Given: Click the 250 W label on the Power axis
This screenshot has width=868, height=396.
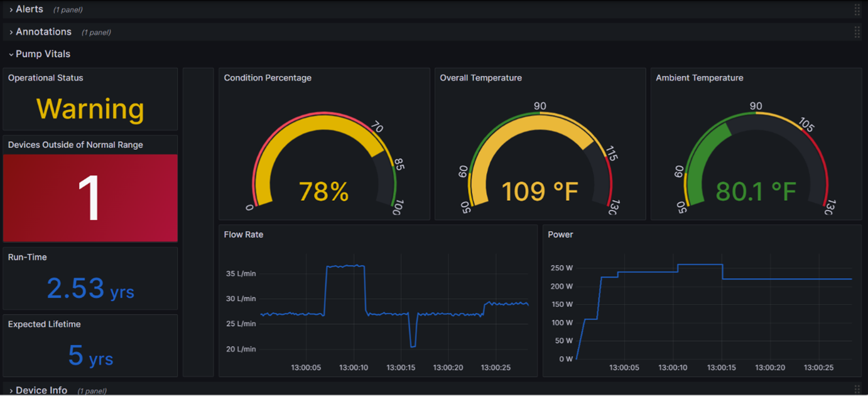Looking at the screenshot, I should (561, 268).
